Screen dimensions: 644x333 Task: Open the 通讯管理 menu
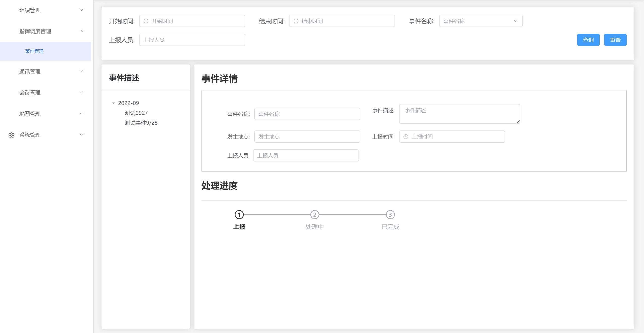tap(46, 72)
